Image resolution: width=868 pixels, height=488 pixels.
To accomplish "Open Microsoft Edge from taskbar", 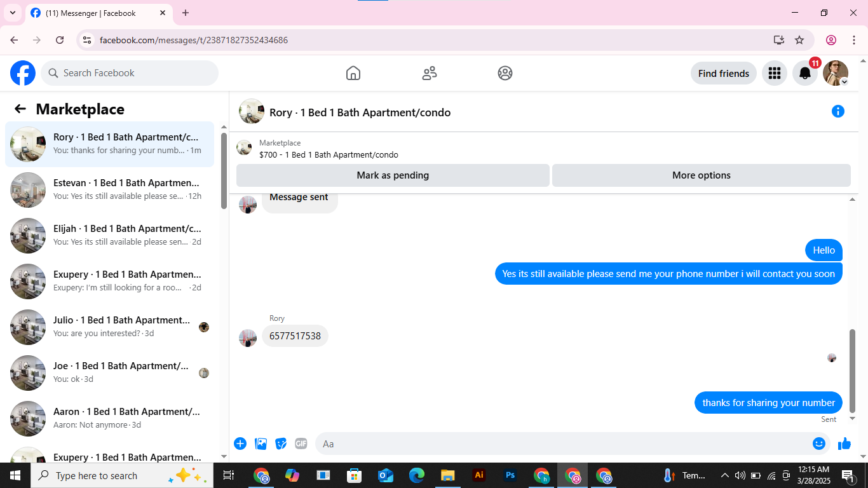I will tap(417, 475).
